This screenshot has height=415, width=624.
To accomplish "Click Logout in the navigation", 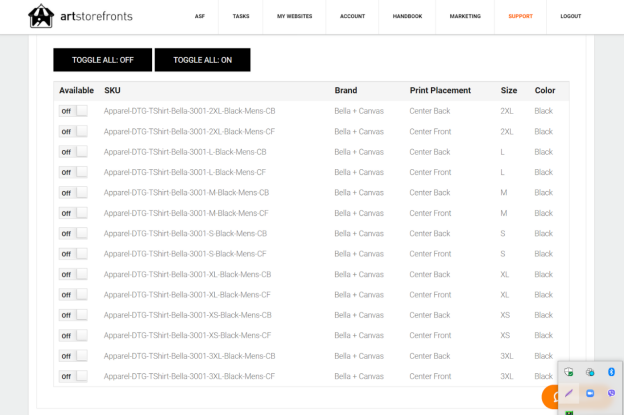I will [571, 16].
